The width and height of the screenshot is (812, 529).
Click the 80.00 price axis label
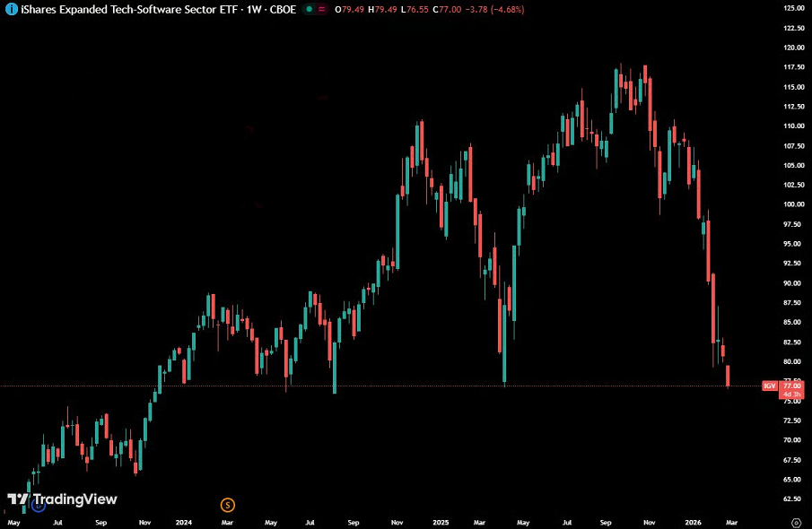coord(794,362)
